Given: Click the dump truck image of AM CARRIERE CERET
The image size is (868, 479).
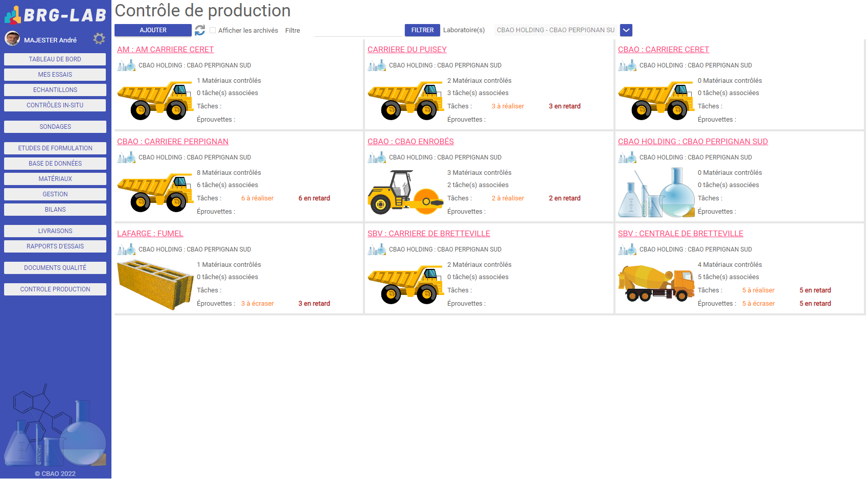Looking at the screenshot, I should pyautogui.click(x=155, y=100).
